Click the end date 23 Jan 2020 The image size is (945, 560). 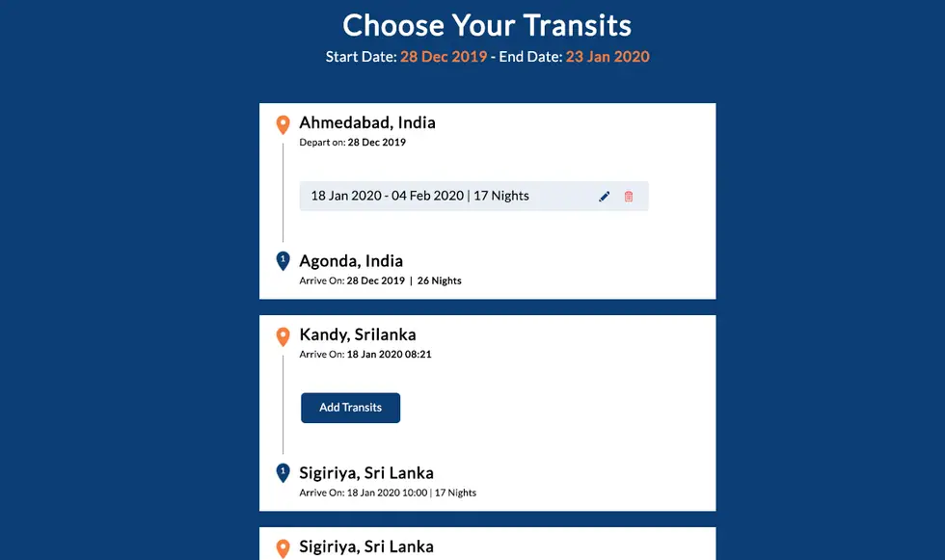607,57
